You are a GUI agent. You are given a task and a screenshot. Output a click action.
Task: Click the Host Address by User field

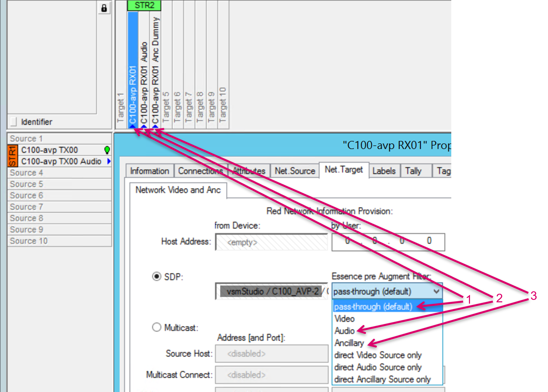[x=388, y=242]
